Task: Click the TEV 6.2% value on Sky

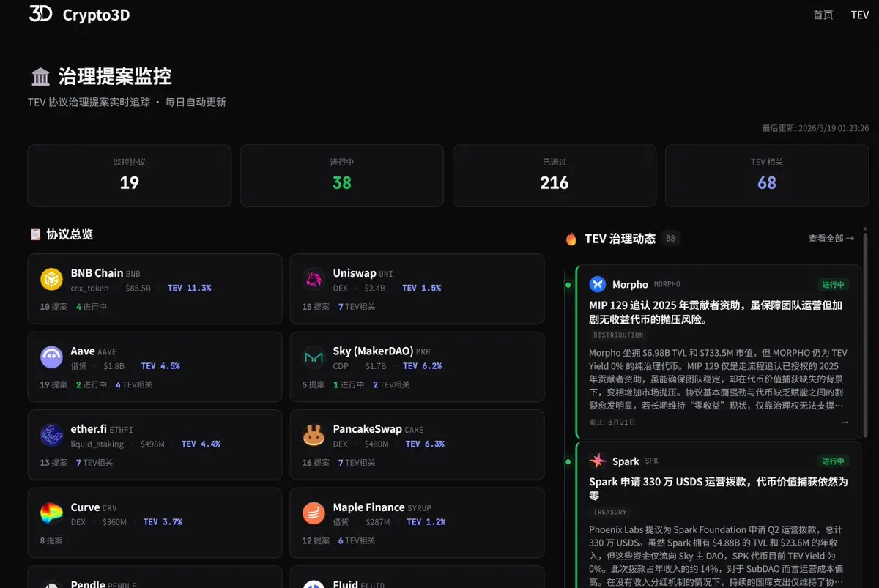Action: point(422,365)
